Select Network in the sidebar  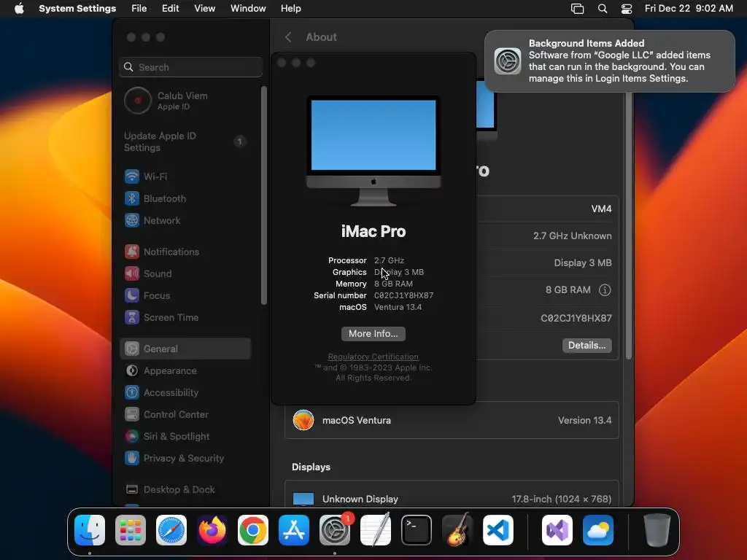click(185, 220)
